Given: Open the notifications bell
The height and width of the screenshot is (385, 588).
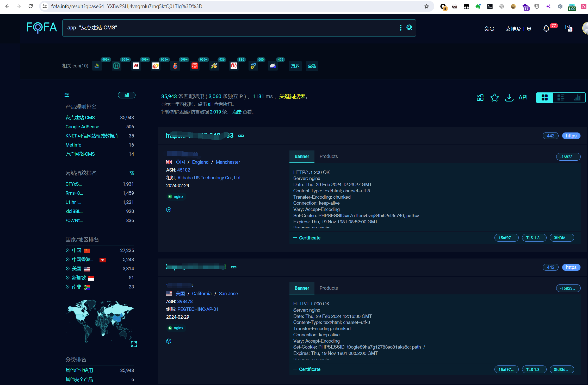Looking at the screenshot, I should pyautogui.click(x=546, y=28).
